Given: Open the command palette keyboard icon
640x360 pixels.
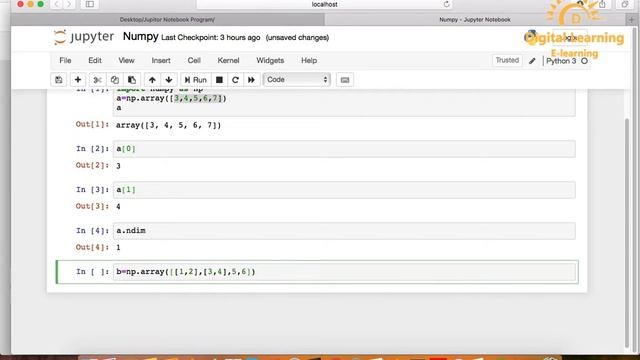Looking at the screenshot, I should tap(345, 80).
